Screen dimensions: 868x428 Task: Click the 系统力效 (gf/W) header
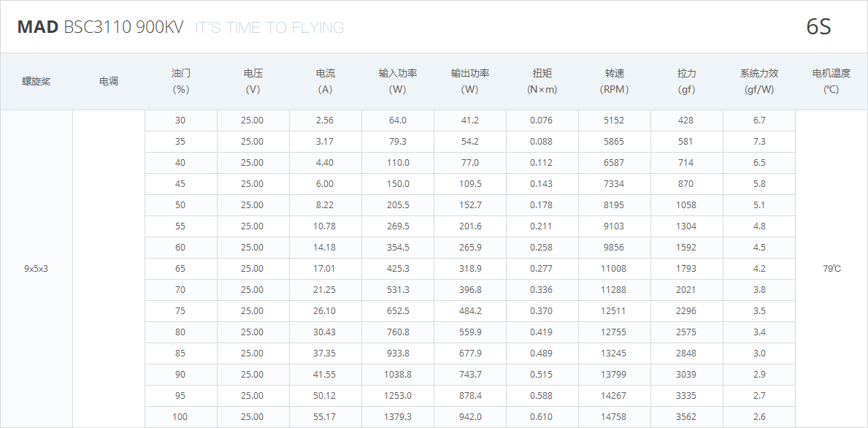pyautogui.click(x=759, y=81)
